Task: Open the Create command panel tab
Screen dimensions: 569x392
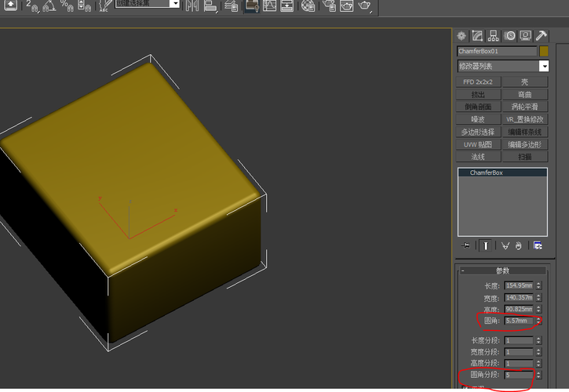Action: tap(461, 35)
